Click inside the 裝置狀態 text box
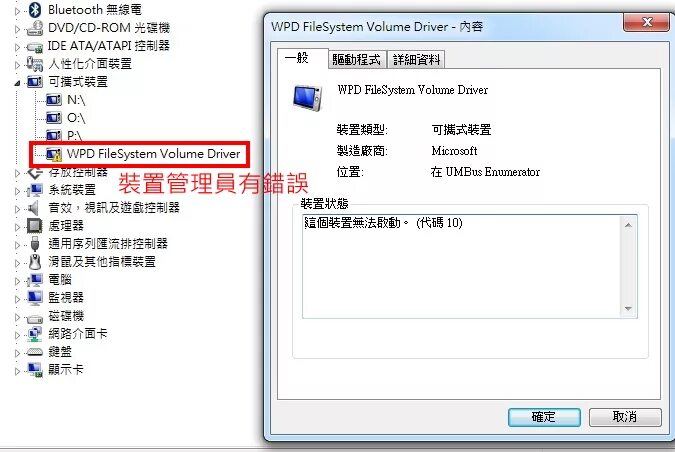Image resolution: width=675 pixels, height=452 pixels. point(461,266)
